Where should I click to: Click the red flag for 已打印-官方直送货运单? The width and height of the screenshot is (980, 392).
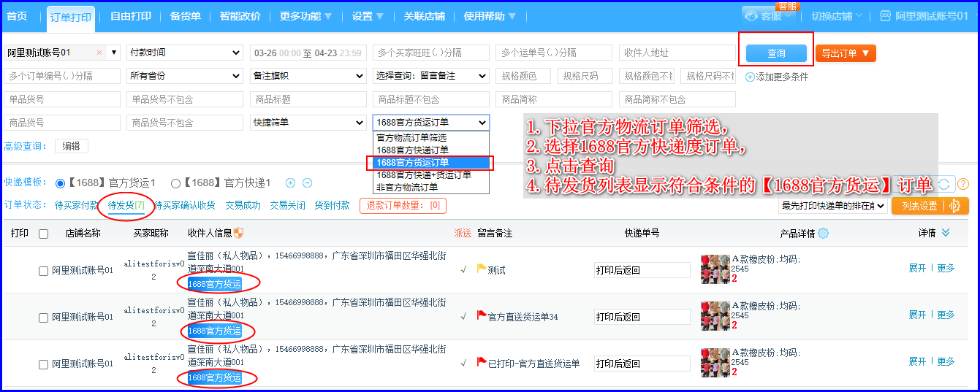click(x=482, y=363)
